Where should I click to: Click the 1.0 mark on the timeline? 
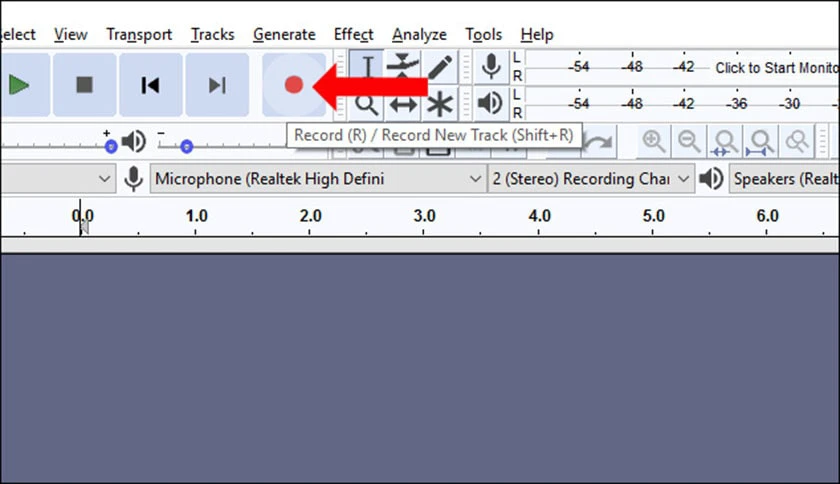[x=197, y=216]
